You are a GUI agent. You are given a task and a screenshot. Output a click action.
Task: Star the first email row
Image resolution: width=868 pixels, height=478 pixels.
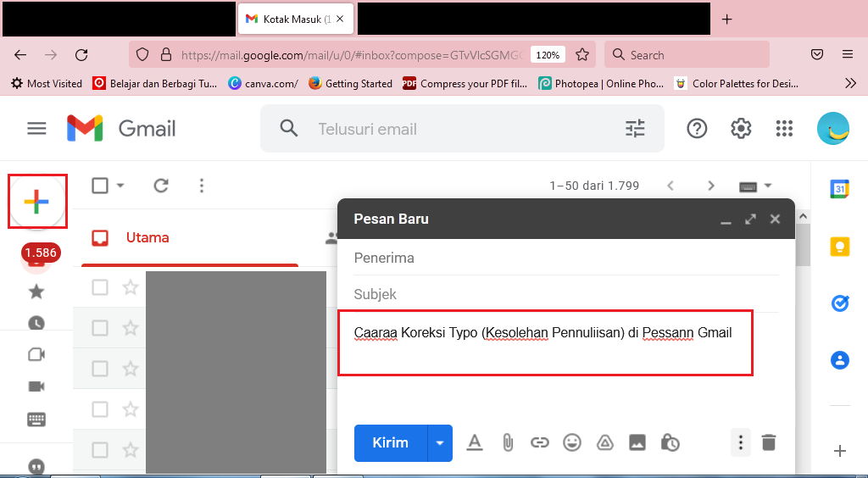[130, 287]
